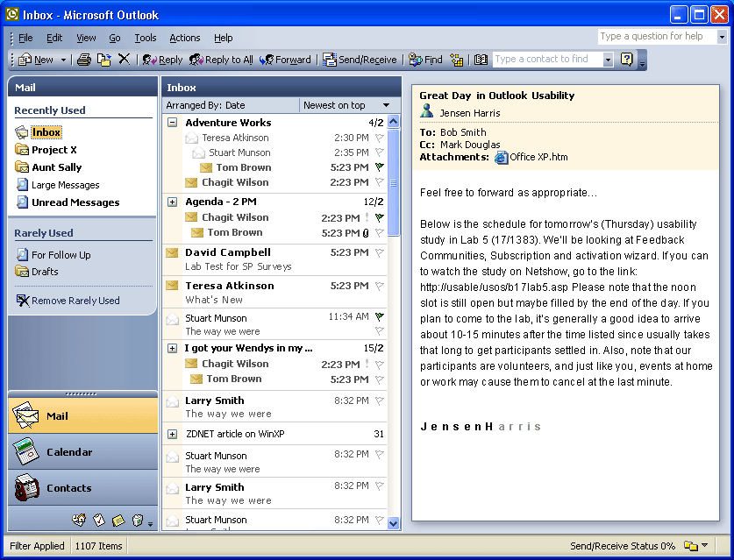Open navigation pane configure buttons arrow
The width and height of the screenshot is (734, 560).
(150, 524)
